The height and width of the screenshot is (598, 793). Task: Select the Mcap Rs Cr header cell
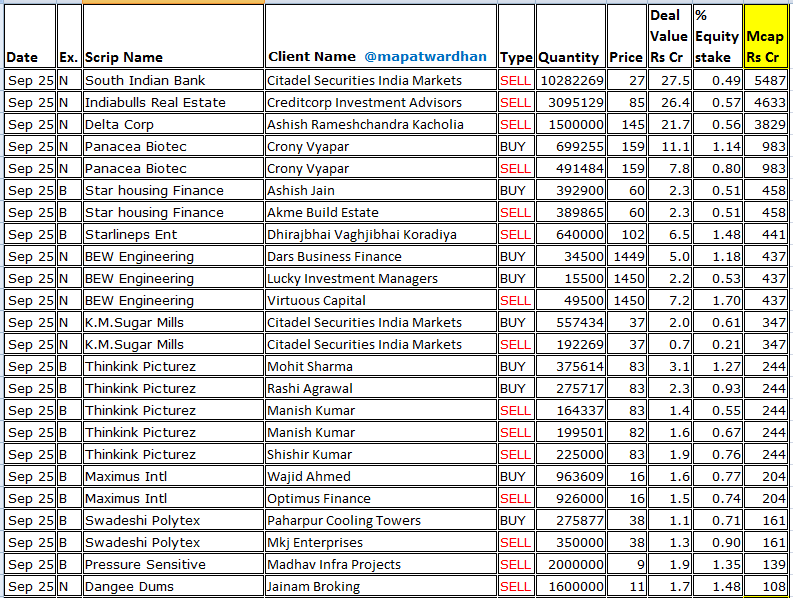point(765,36)
